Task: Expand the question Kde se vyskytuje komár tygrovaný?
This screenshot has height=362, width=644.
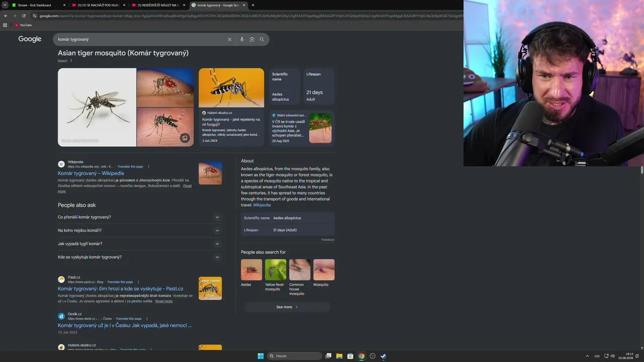Action: coord(140,257)
